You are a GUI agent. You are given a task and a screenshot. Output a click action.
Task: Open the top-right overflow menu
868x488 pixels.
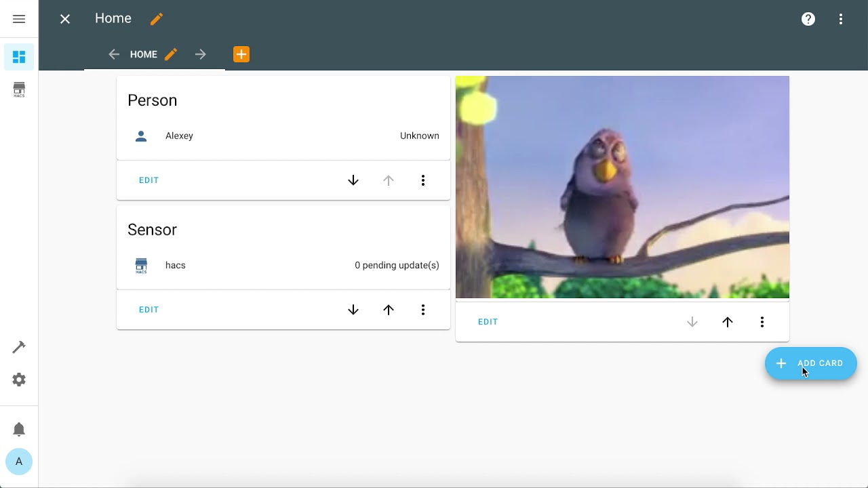tap(841, 19)
